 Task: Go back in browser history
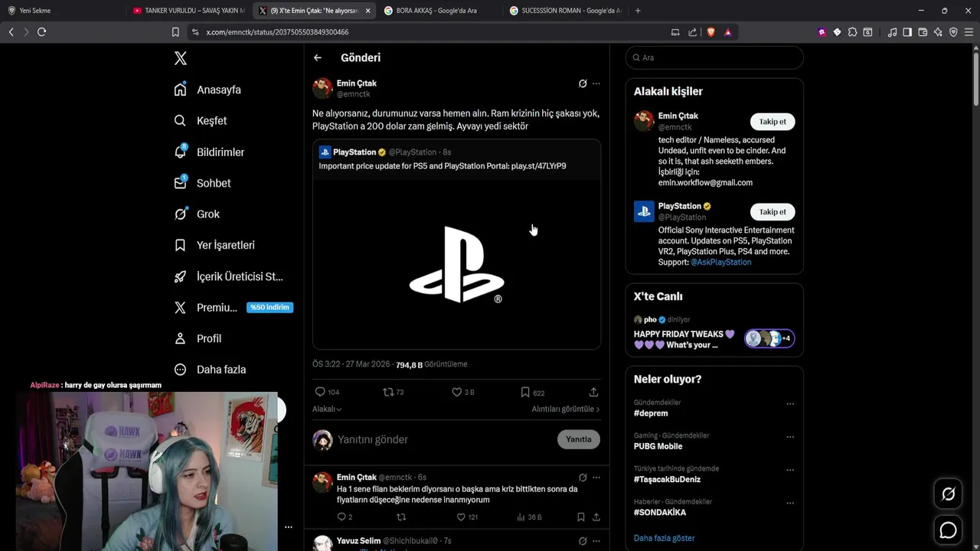click(11, 32)
